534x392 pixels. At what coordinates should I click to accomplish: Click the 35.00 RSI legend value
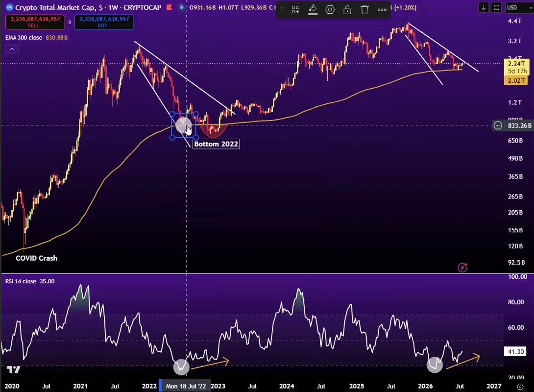pos(47,281)
